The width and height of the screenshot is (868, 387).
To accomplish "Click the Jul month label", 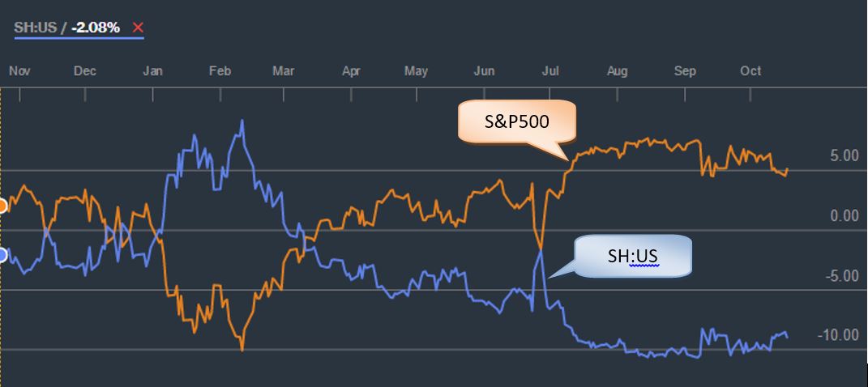I will (x=550, y=71).
